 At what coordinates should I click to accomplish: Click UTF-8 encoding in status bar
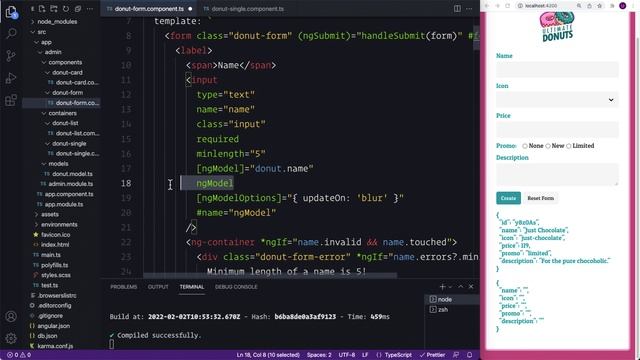tap(347, 355)
